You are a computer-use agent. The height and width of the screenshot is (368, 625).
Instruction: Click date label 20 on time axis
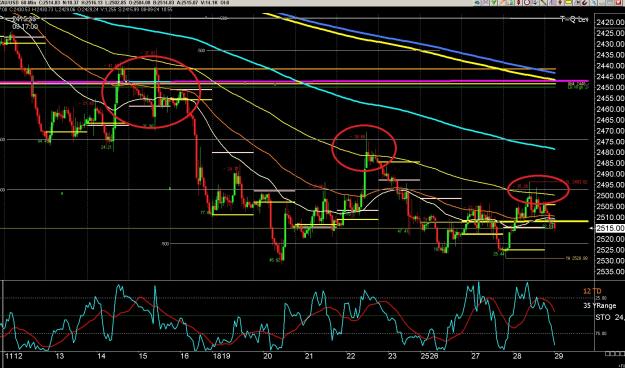pos(267,356)
